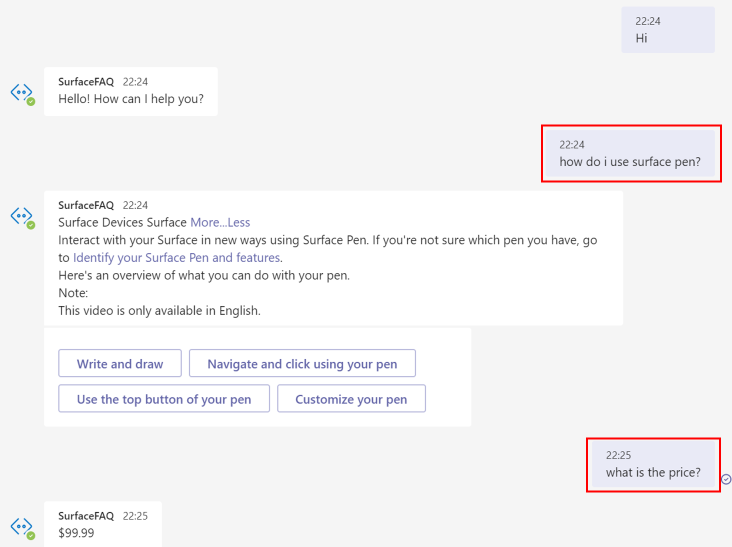The width and height of the screenshot is (732, 547).
Task: Click the SurfaceFAQ bot avatar beside the Hello message
Action: 22,93
